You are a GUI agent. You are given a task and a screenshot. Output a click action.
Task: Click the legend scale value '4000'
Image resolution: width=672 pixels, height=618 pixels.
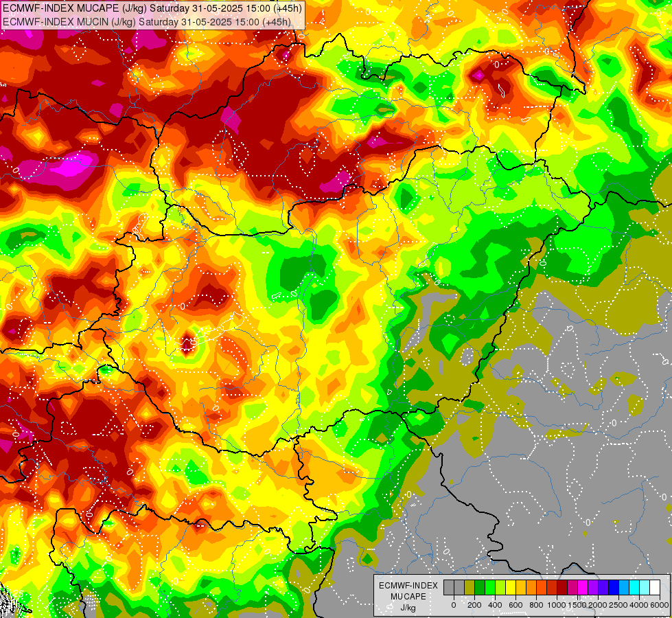(639, 605)
